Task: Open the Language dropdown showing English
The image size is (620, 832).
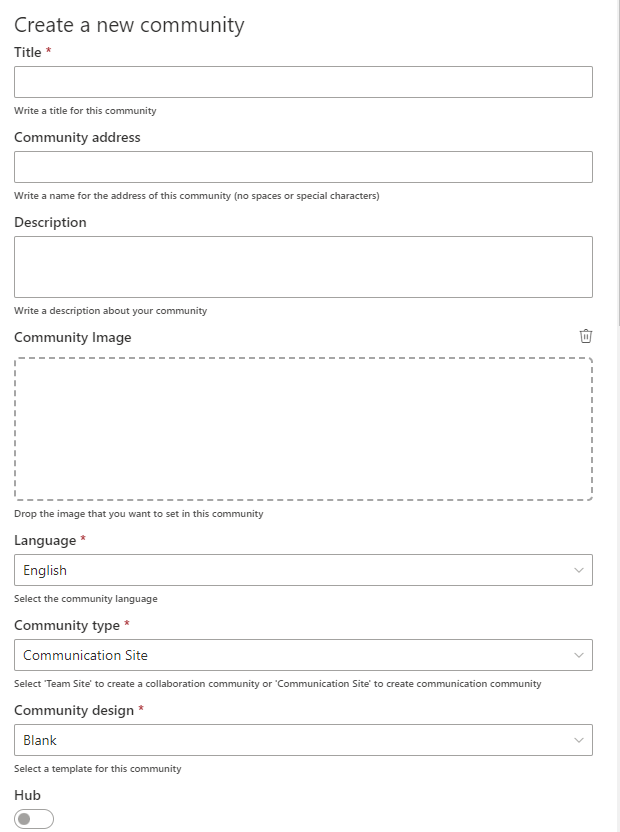Action: coord(303,570)
